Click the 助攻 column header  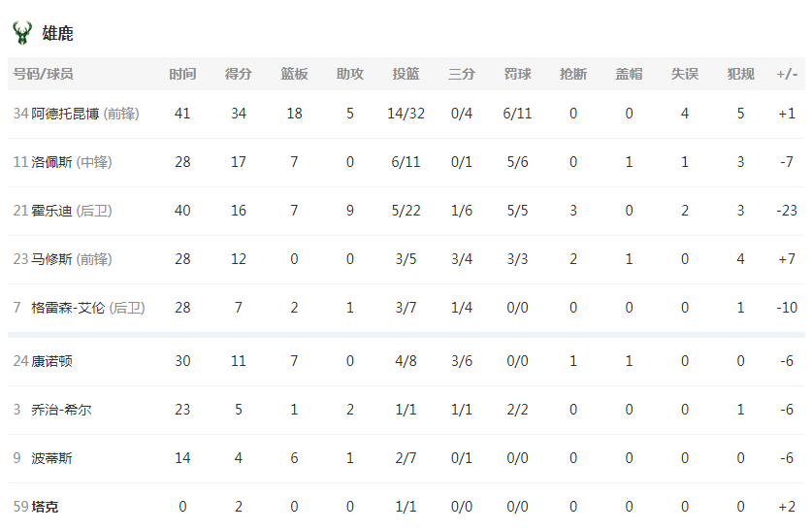point(350,74)
